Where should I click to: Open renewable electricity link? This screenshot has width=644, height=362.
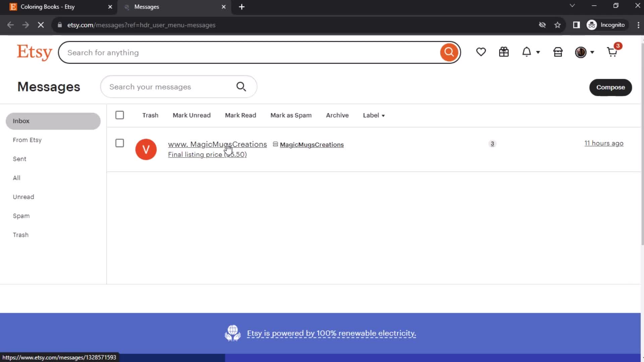(331, 333)
